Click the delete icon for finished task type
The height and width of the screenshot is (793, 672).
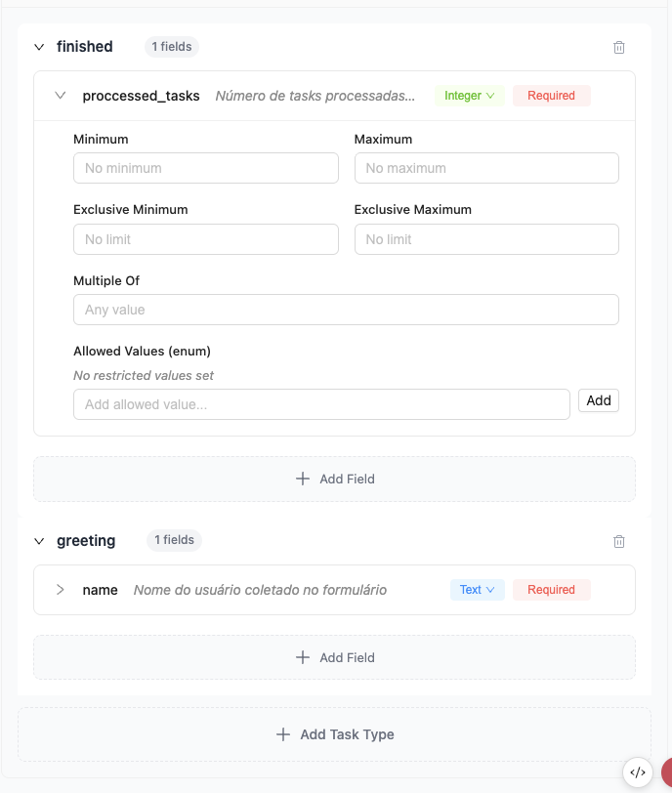tap(619, 46)
